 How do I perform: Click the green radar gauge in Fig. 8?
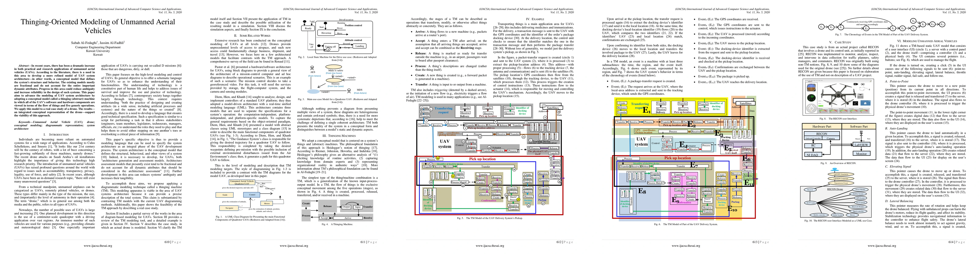click(811, 98)
